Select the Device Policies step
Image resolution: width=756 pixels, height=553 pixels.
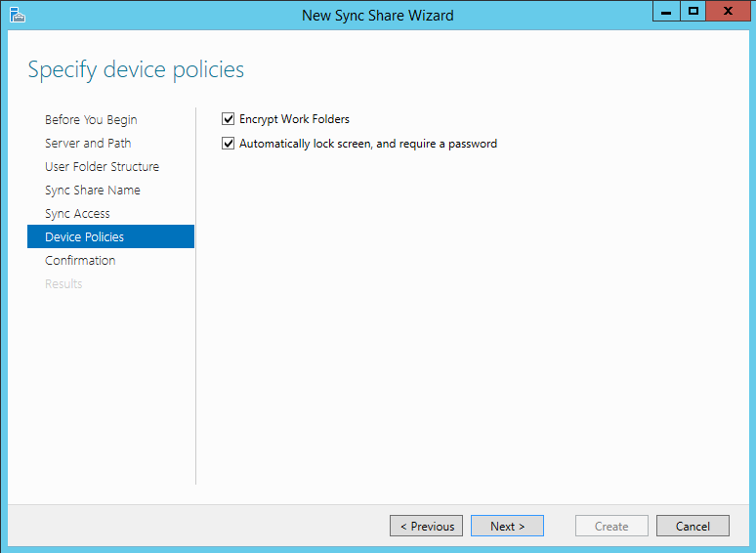point(111,236)
